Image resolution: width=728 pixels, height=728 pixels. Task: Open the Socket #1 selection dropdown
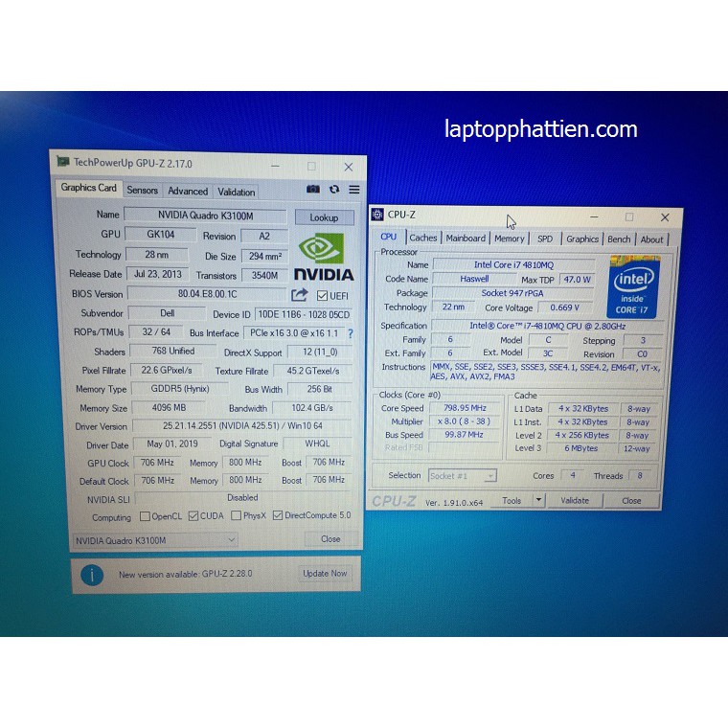[462, 476]
